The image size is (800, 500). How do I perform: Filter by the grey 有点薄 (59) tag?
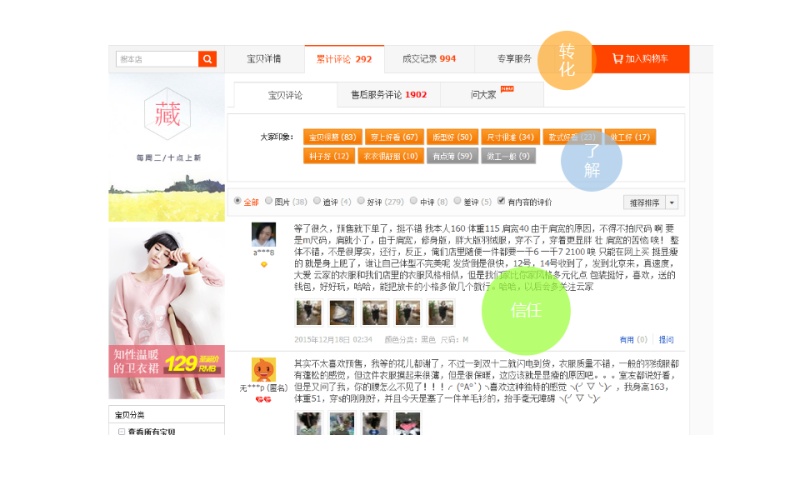click(453, 156)
